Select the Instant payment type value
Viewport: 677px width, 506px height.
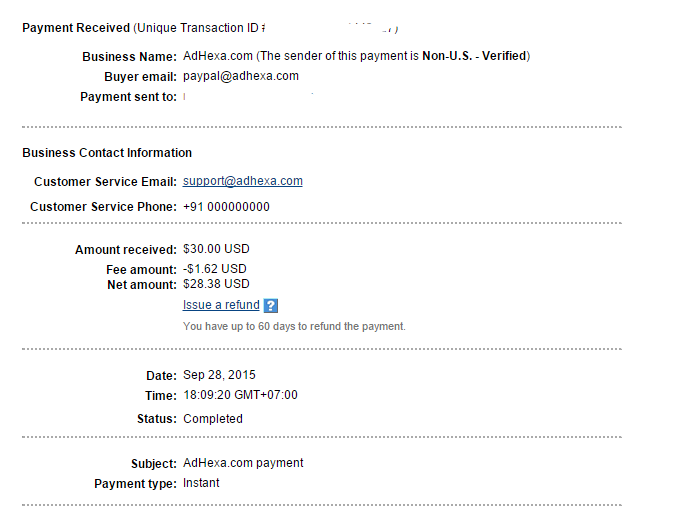tap(201, 483)
